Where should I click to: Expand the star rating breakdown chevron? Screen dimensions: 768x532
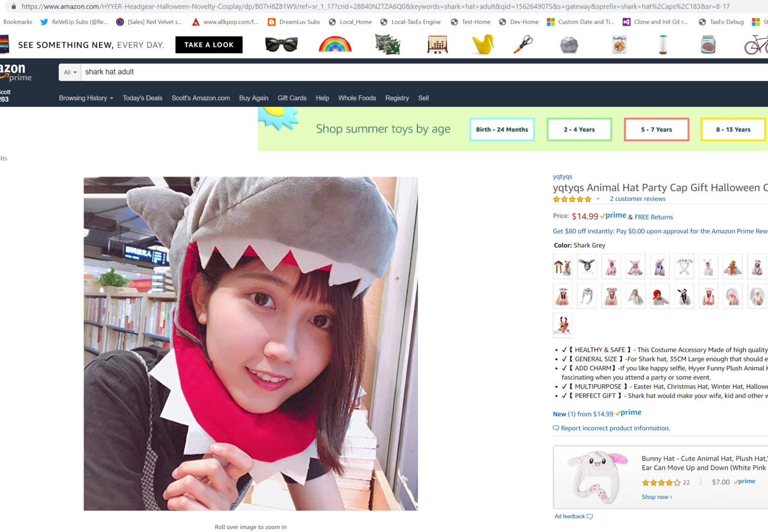point(598,199)
